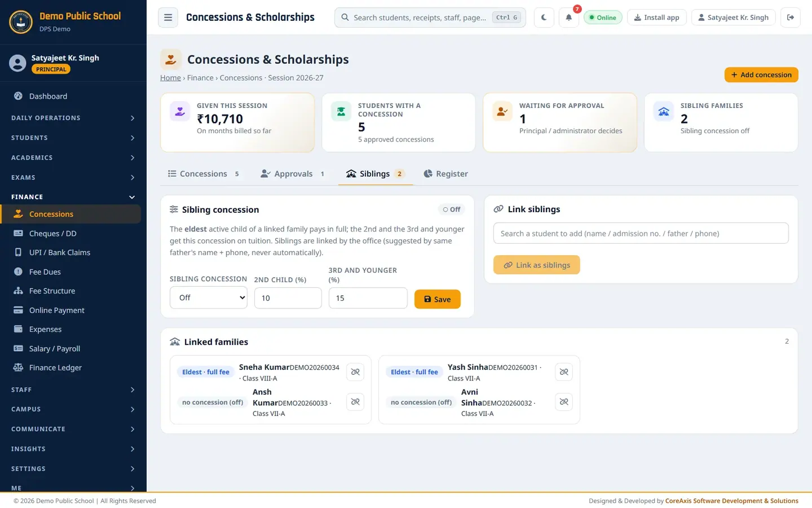Open Expenses page
The width and height of the screenshot is (812, 508).
click(x=70, y=330)
